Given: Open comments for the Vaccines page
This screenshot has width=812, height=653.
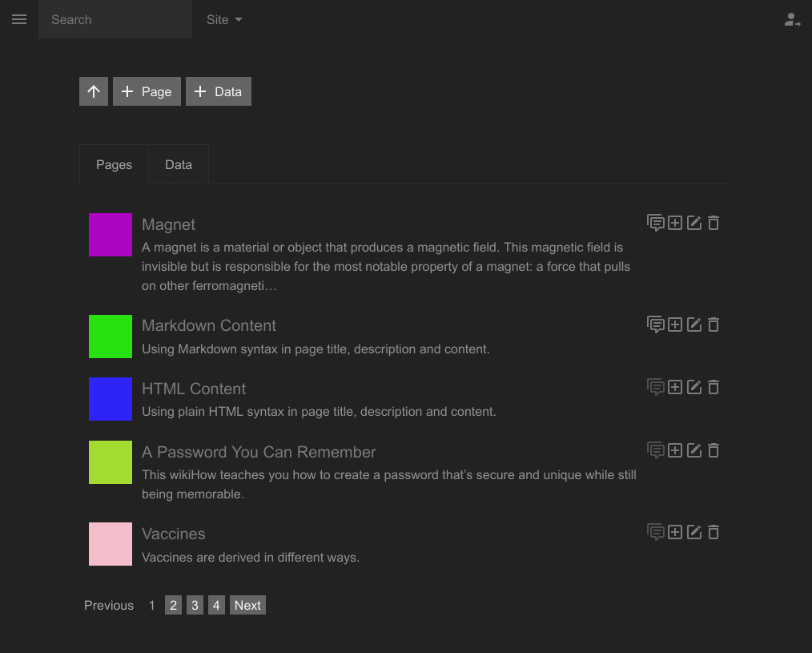Looking at the screenshot, I should (x=655, y=532).
